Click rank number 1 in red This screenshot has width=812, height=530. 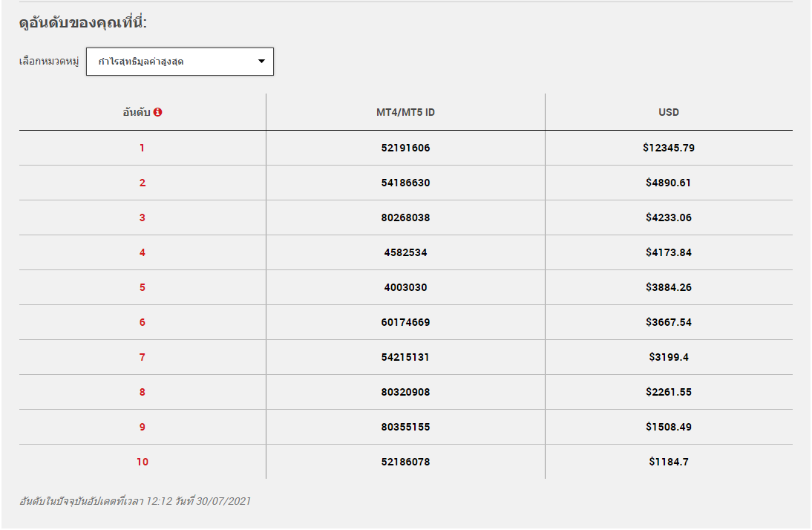tap(142, 148)
